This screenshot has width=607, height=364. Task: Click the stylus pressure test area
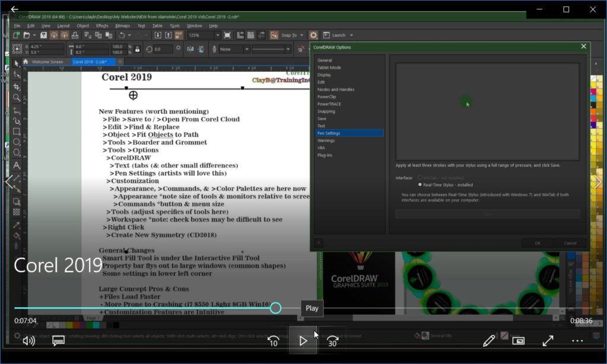point(487,112)
